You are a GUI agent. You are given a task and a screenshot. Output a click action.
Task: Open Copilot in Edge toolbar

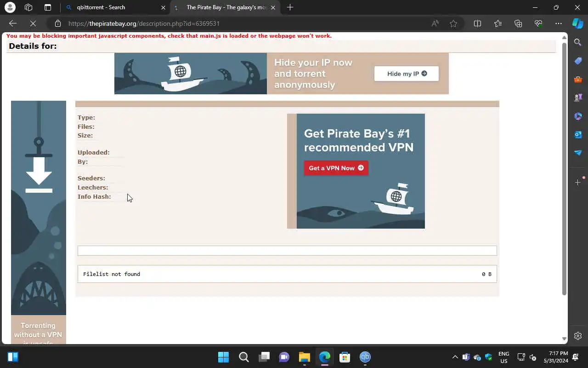[x=578, y=23]
